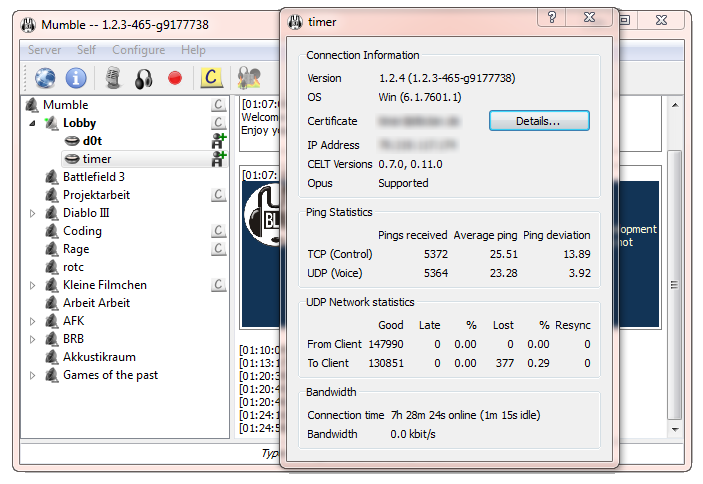This screenshot has height=484, width=703.
Task: Open the Connect globe icon in toolbar
Action: [x=45, y=78]
